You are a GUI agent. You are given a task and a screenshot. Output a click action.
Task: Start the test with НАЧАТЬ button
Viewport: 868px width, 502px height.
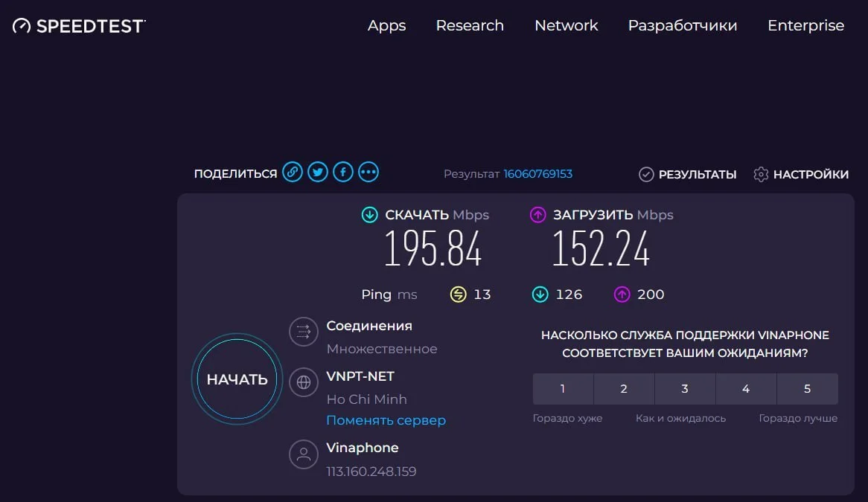coord(237,379)
